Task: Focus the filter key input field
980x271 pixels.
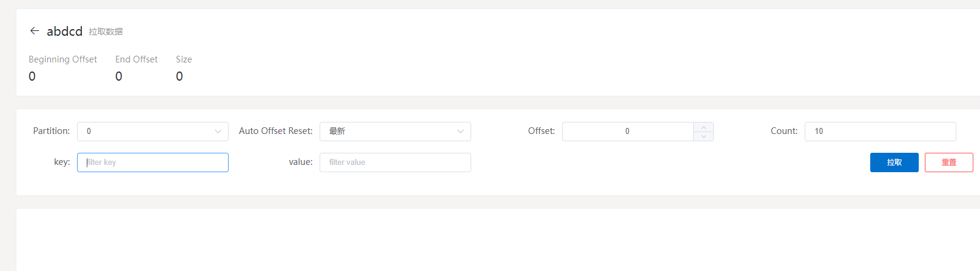Action: [x=153, y=162]
